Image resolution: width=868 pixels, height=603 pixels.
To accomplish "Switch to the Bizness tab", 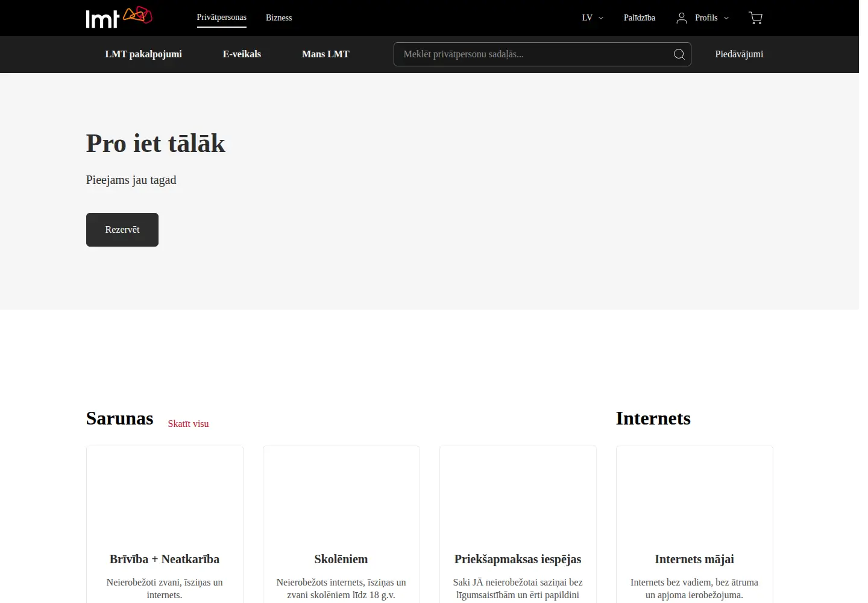I will (278, 18).
